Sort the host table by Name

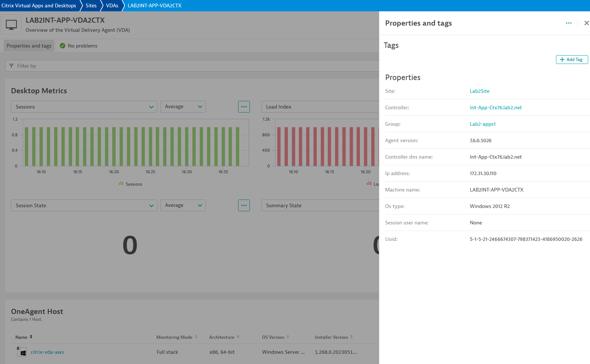pos(24,337)
